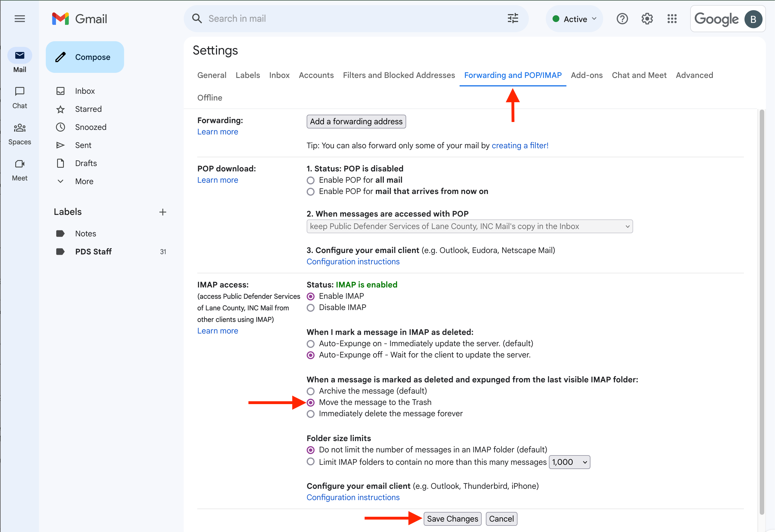Open the 1,000 message limit dropdown
Viewport: 775px width, 532px height.
[x=569, y=462]
